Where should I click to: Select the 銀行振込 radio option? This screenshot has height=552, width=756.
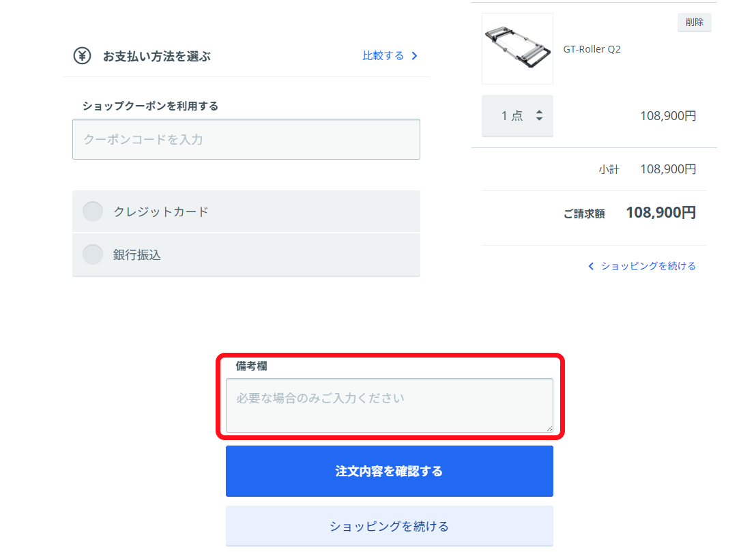pos(93,255)
